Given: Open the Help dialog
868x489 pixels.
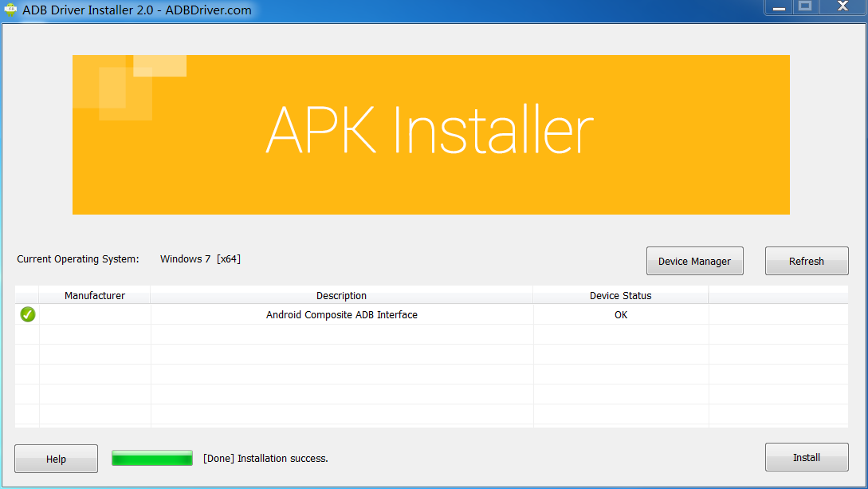Looking at the screenshot, I should 56,459.
